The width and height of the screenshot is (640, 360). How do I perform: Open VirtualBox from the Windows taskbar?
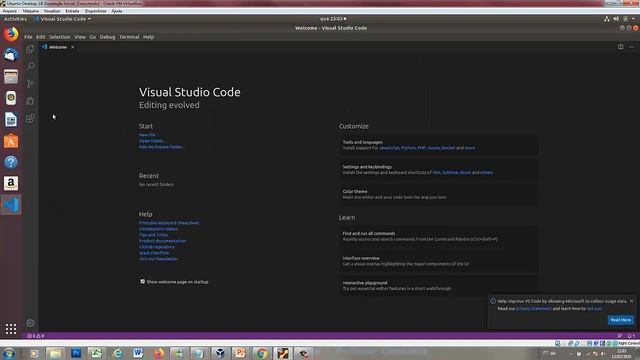pyautogui.click(x=220, y=353)
